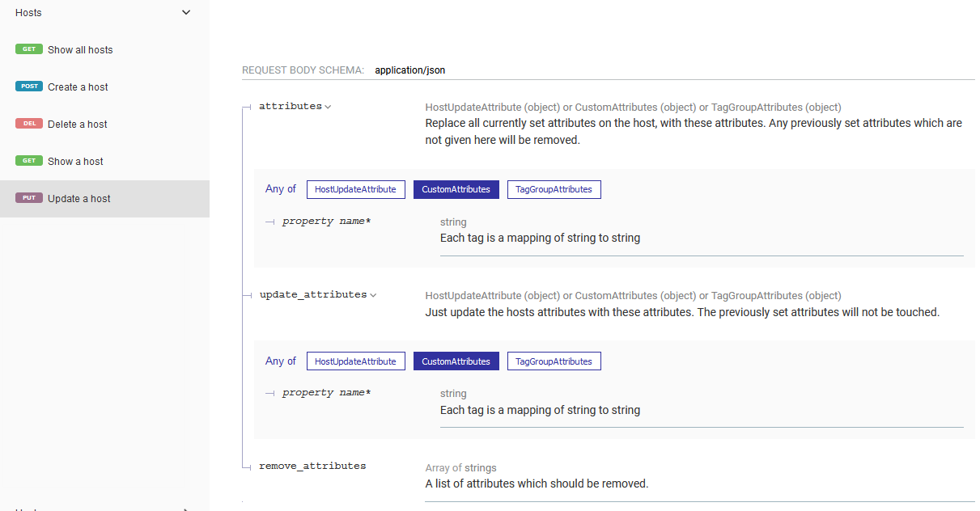This screenshot has height=511, width=980.
Task: Choose CustomAttributes under update_attributes
Action: coord(456,361)
